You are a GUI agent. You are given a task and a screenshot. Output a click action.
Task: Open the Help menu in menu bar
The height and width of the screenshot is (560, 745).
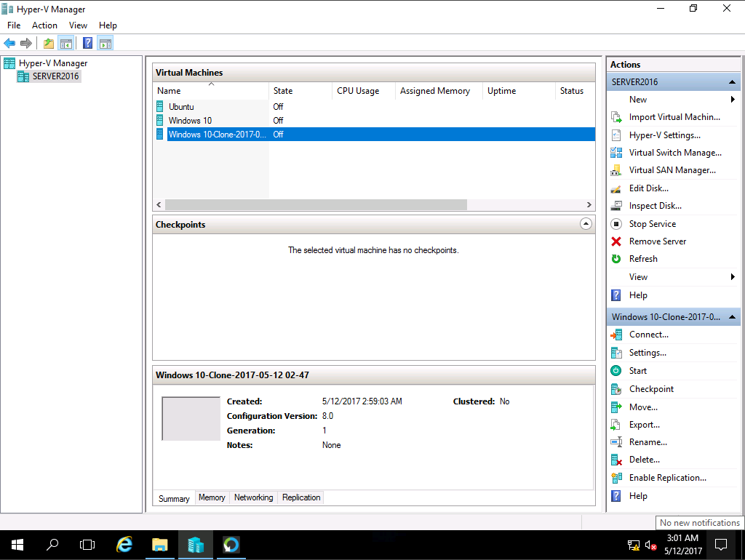(x=108, y=25)
